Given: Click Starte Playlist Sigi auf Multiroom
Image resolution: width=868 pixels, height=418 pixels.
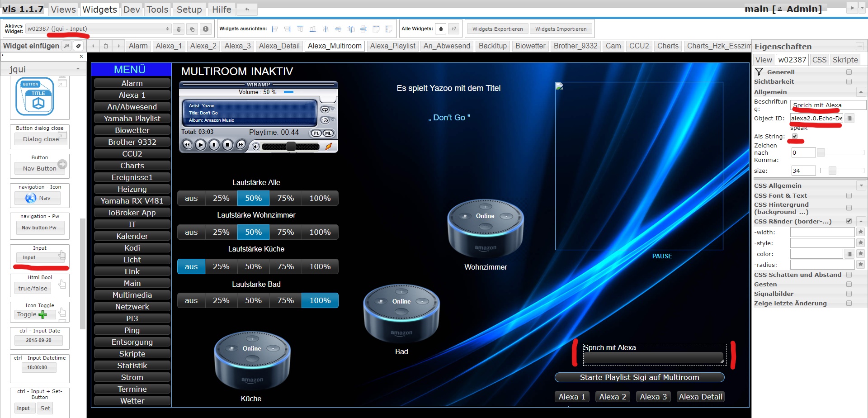Looking at the screenshot, I should click(639, 377).
